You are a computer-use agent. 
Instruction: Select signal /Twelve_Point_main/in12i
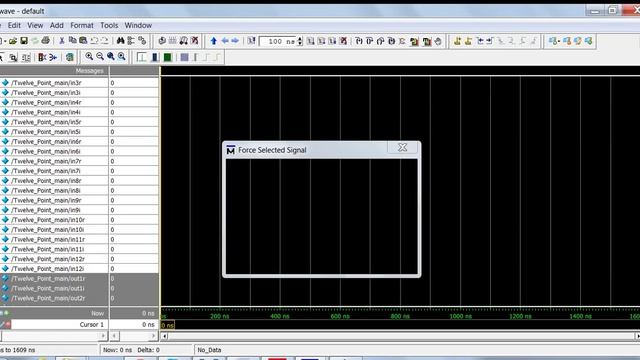[x=48, y=269]
